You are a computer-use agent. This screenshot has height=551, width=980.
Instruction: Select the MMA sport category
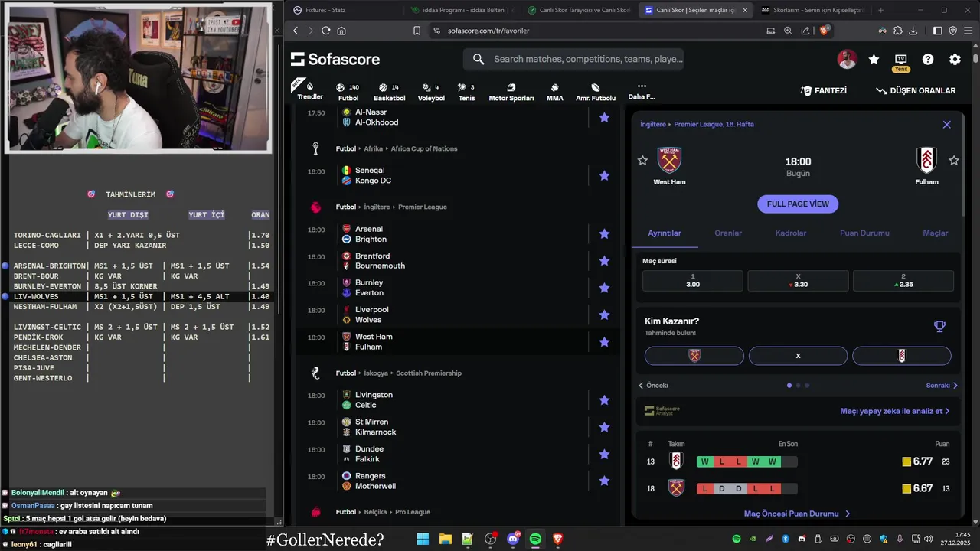pos(555,92)
